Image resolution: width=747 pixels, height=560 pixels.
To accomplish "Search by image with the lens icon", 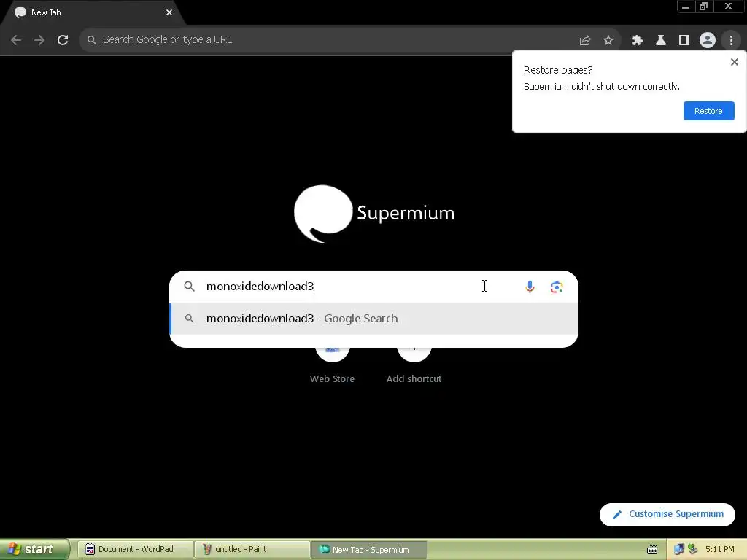I will pos(557,287).
